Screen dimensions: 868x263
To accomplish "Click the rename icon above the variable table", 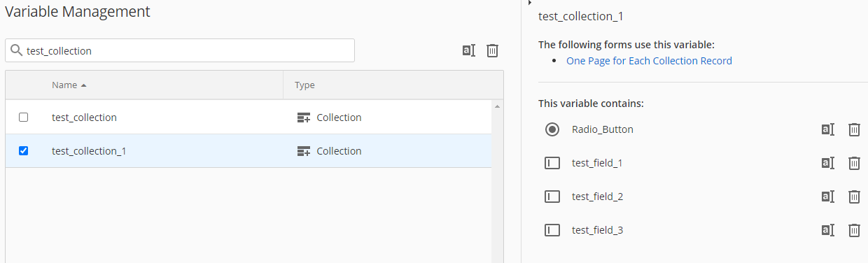I will coord(469,50).
